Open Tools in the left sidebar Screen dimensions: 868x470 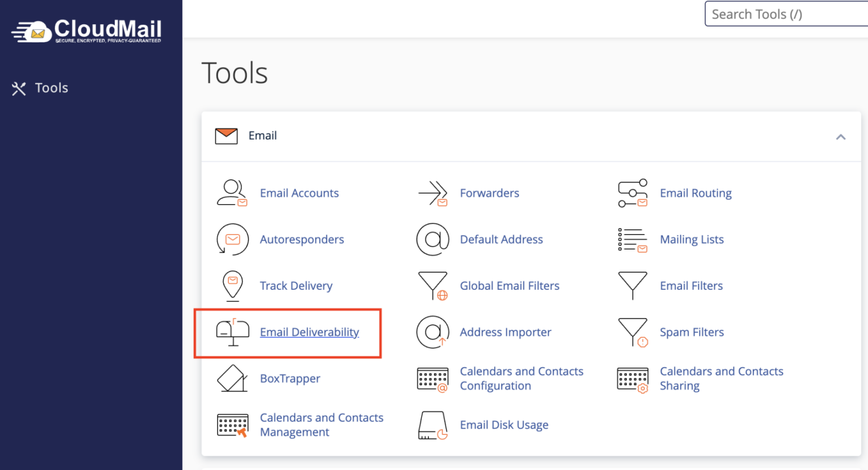[51, 88]
